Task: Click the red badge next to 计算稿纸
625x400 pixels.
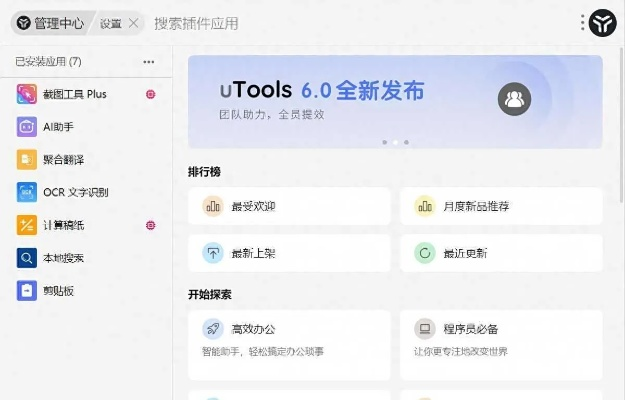Action: pos(151,225)
